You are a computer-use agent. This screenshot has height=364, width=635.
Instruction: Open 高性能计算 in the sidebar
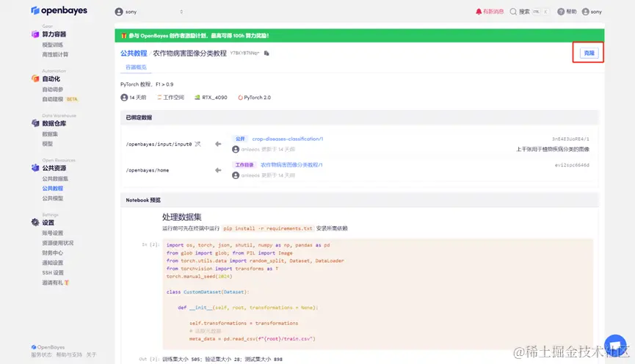tap(55, 54)
